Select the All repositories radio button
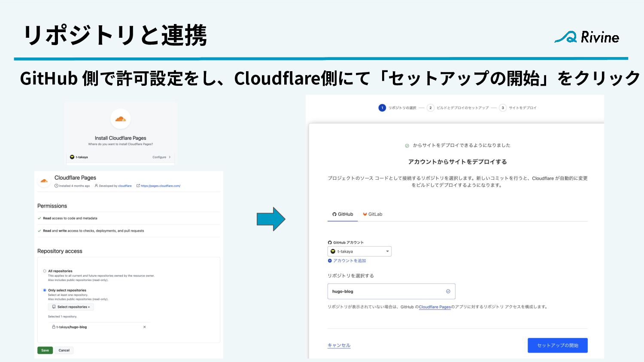 point(45,271)
